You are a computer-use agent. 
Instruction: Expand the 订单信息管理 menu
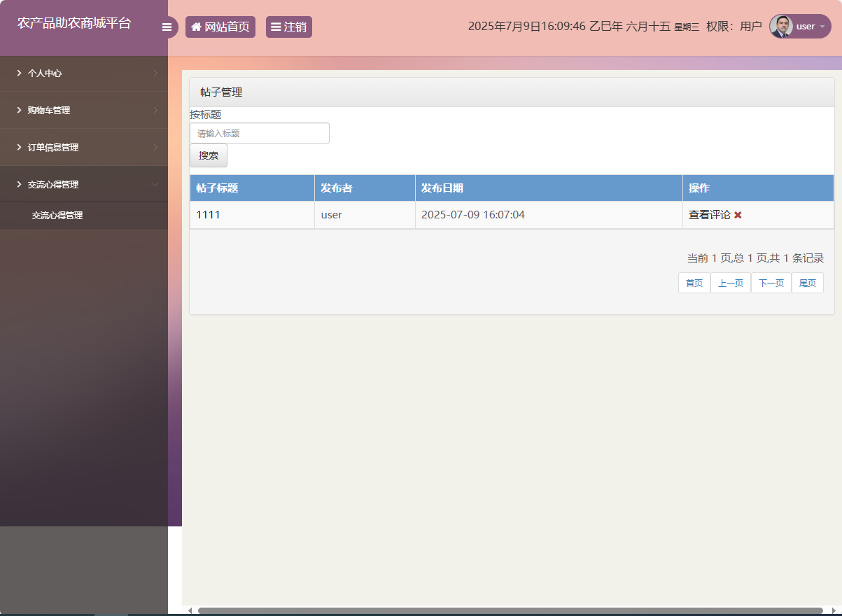pyautogui.click(x=84, y=147)
